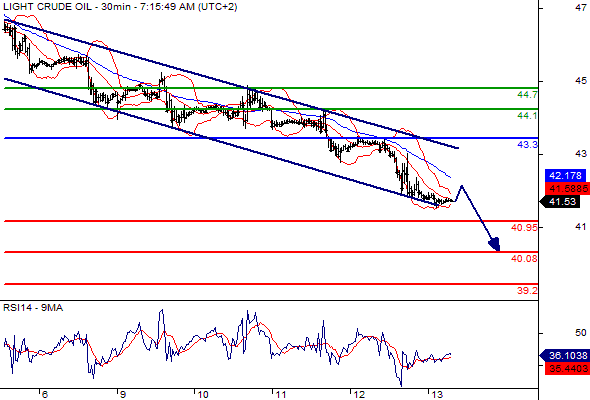The width and height of the screenshot is (590, 400).
Task: Click the 45 price axis label
Action: click(x=581, y=81)
